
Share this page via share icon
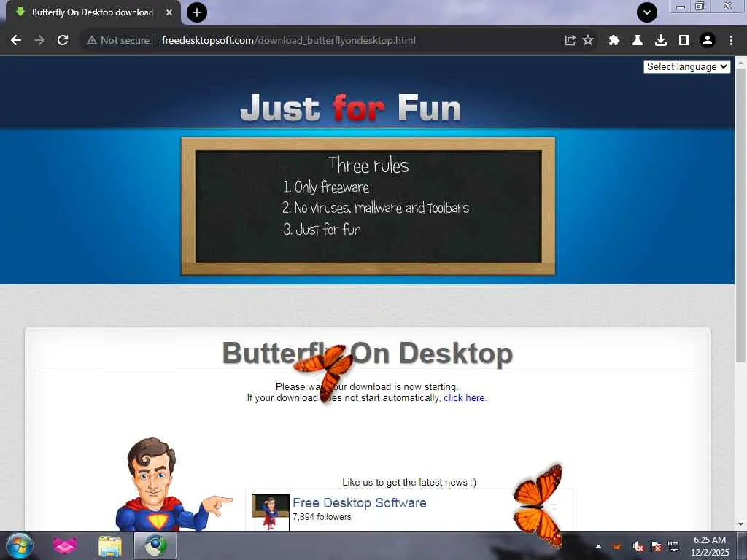point(570,41)
